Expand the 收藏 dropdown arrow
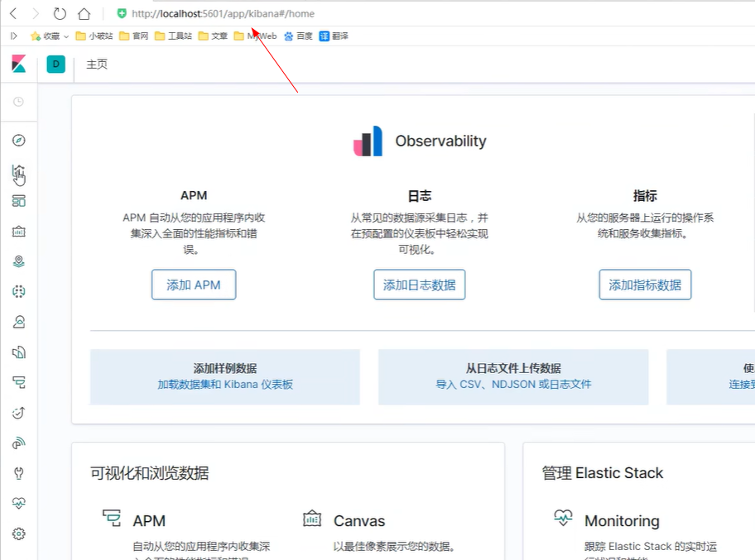 tap(66, 36)
